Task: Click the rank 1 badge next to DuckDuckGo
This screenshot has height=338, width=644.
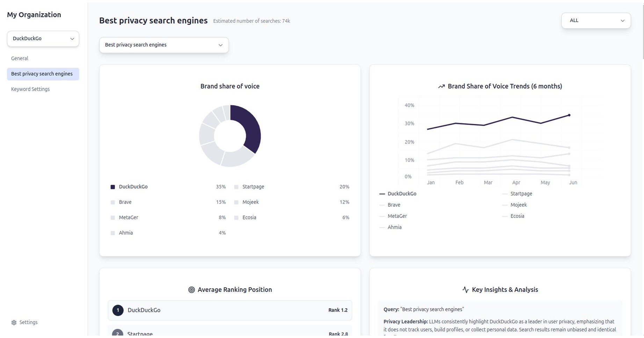Action: point(118,310)
